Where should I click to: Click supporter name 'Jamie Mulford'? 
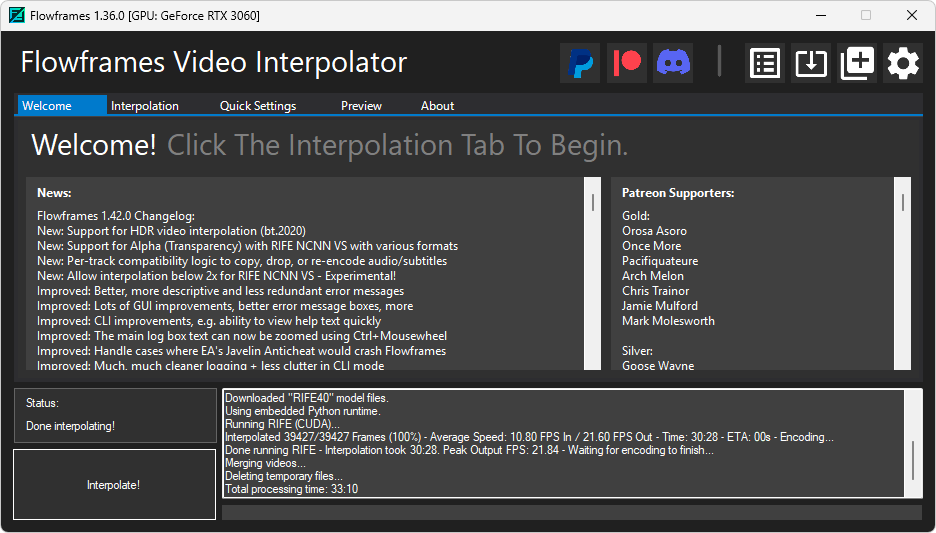[660, 306]
